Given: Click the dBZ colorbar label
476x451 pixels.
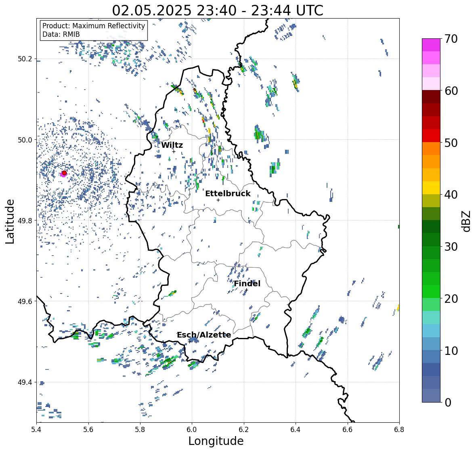Looking at the screenshot, I should pos(467,221).
